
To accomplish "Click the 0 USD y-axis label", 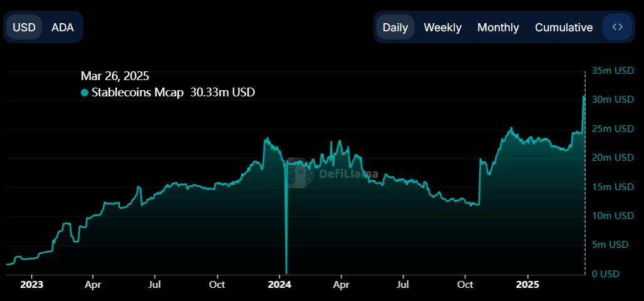I will point(605,274).
